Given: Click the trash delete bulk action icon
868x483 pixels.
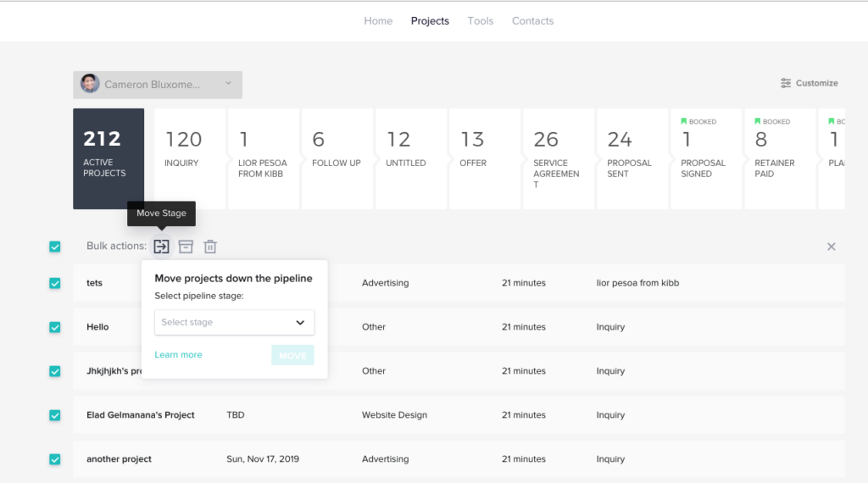Looking at the screenshot, I should (210, 247).
